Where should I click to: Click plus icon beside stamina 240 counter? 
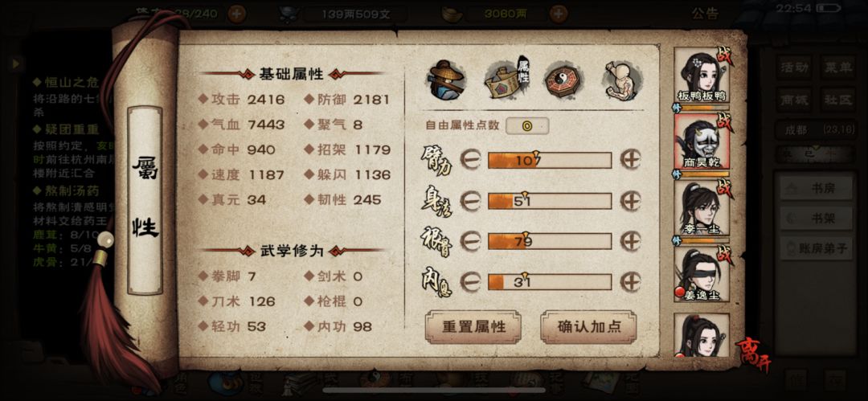click(x=237, y=14)
